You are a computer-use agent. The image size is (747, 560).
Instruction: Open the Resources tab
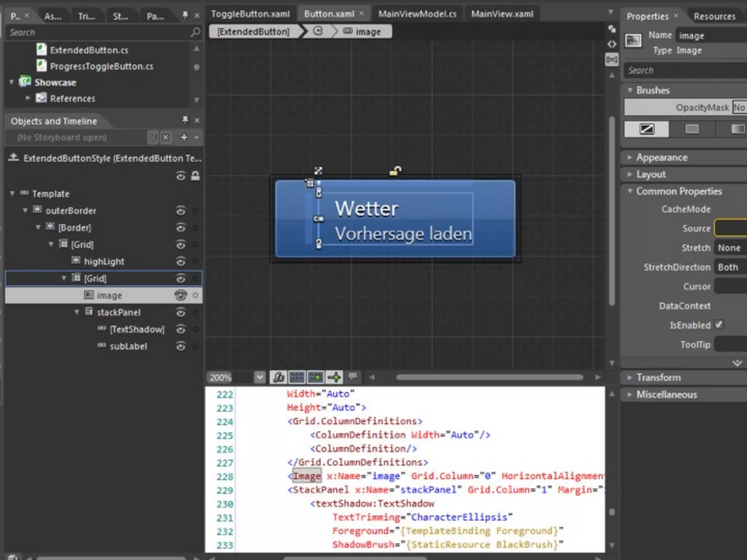pos(714,16)
